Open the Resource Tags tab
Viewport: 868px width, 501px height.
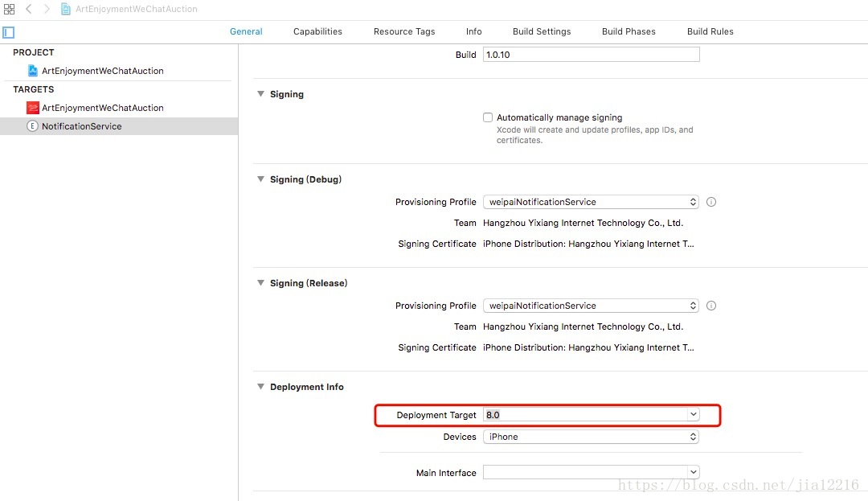(404, 31)
